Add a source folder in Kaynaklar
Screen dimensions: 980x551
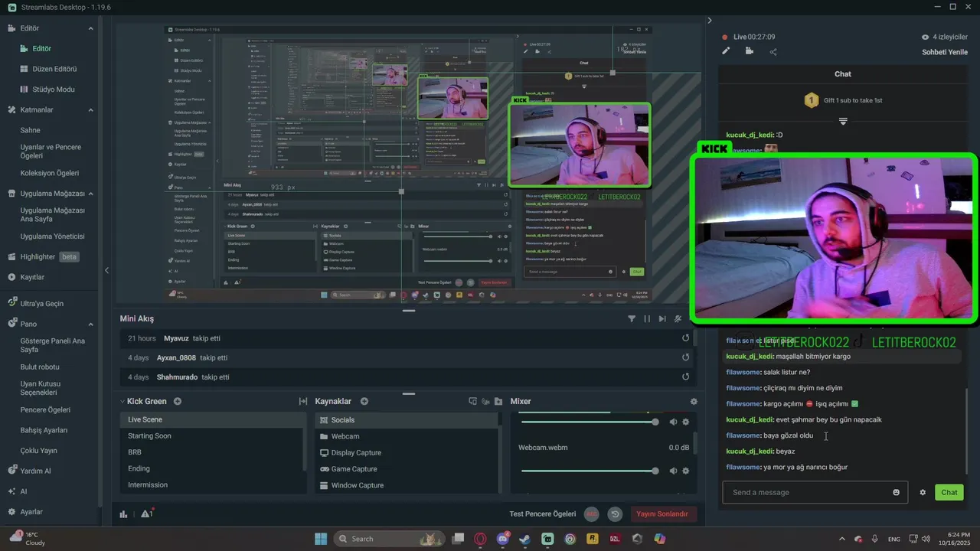(498, 401)
